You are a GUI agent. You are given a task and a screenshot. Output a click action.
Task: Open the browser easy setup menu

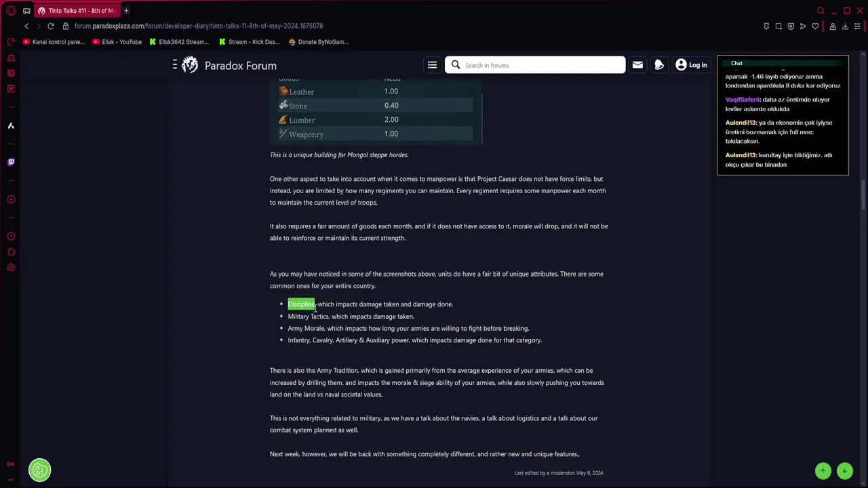click(857, 26)
